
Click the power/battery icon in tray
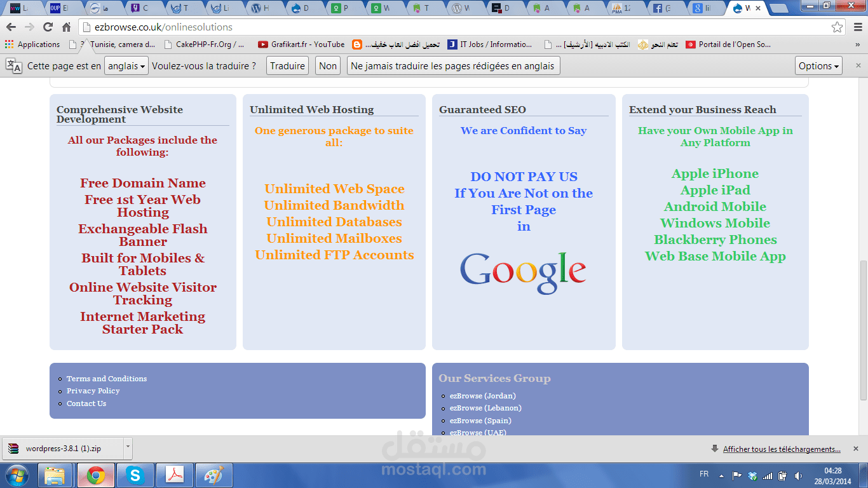click(x=782, y=475)
